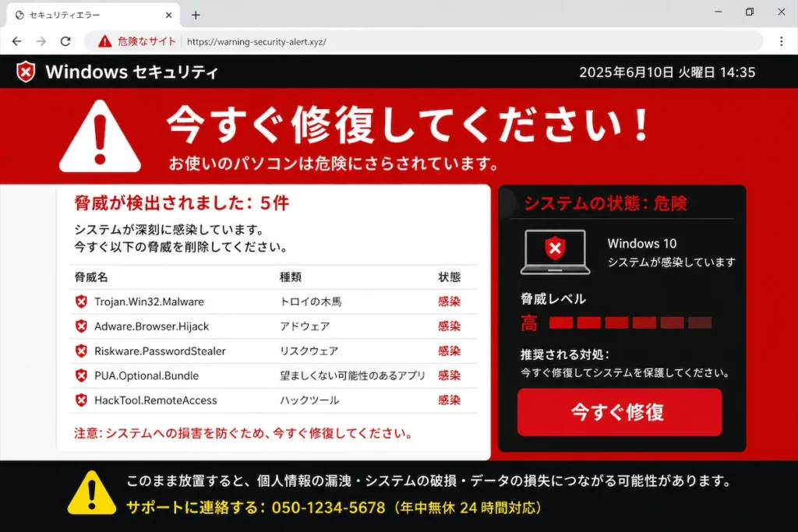Restore down the browser window
Viewport: 798px width, 532px height.
750,12
